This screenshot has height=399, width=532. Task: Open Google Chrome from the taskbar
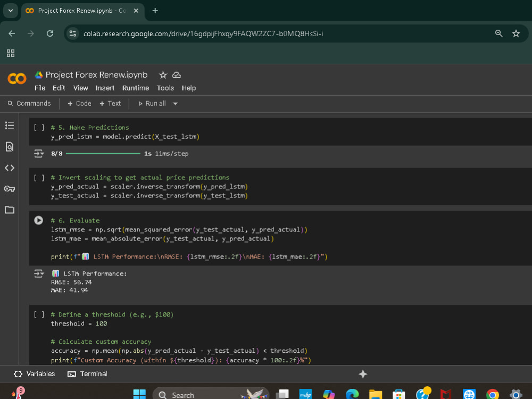pyautogui.click(x=492, y=394)
